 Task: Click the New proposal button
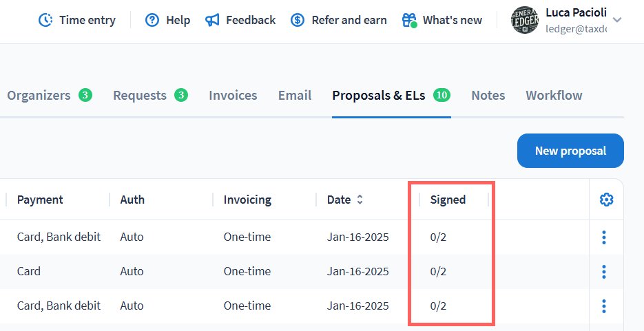[x=570, y=151]
